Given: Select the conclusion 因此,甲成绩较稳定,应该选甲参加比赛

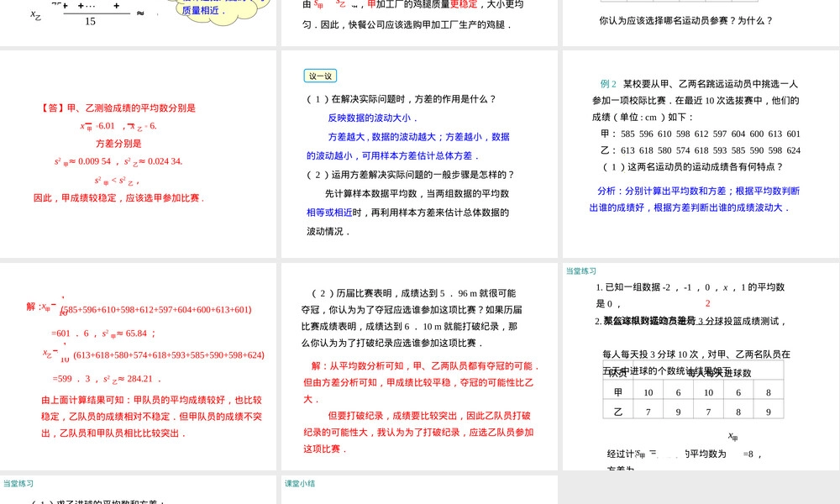Looking at the screenshot, I should (119, 198).
